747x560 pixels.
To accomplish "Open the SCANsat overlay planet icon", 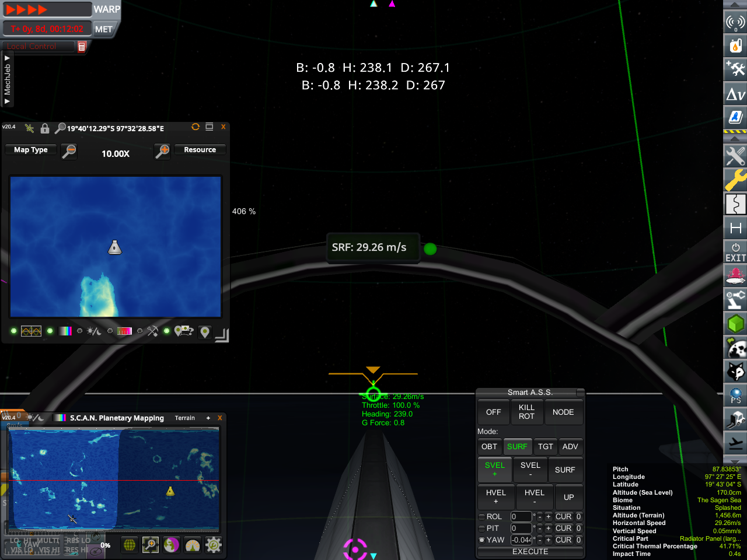I will (172, 545).
